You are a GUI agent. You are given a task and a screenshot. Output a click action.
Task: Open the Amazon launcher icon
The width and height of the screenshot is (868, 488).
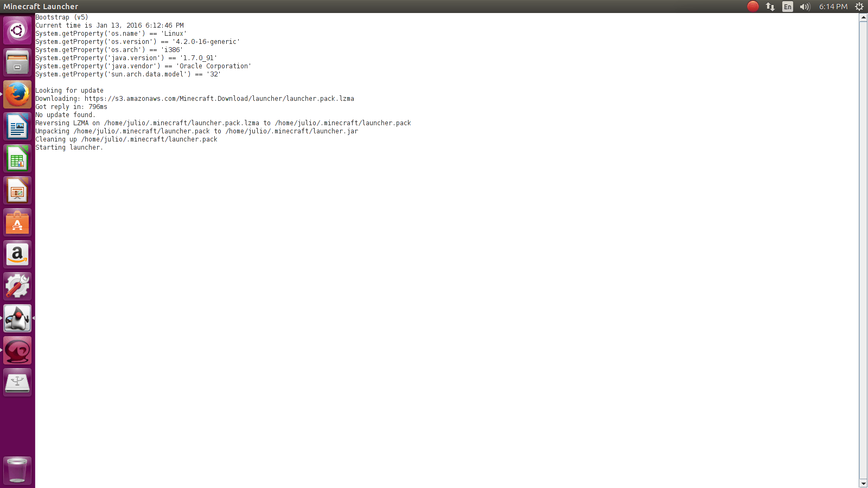coord(17,254)
